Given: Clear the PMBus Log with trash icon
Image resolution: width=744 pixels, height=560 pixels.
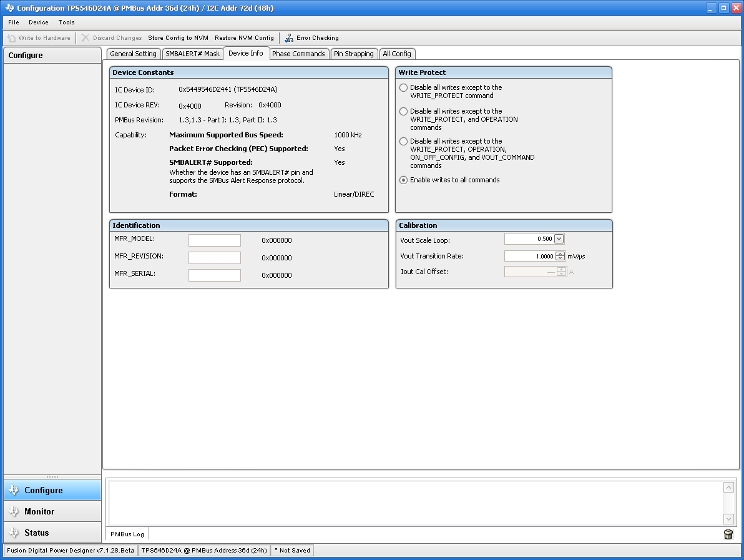Looking at the screenshot, I should tap(728, 534).
